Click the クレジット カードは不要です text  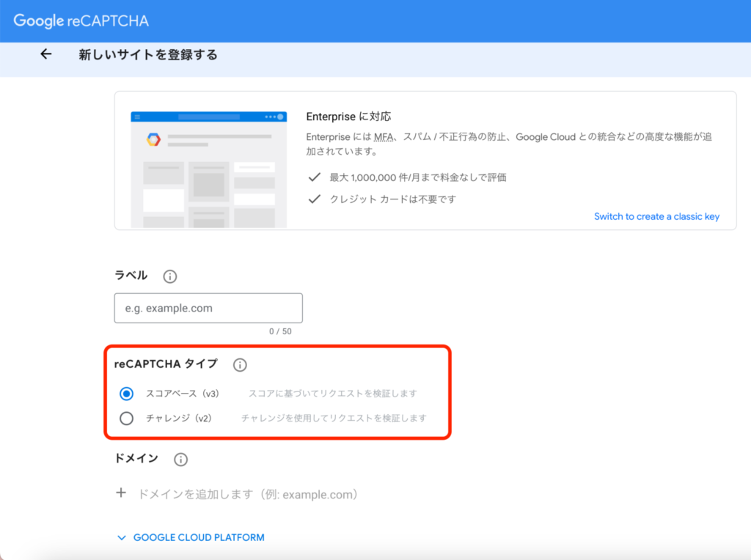click(x=393, y=199)
